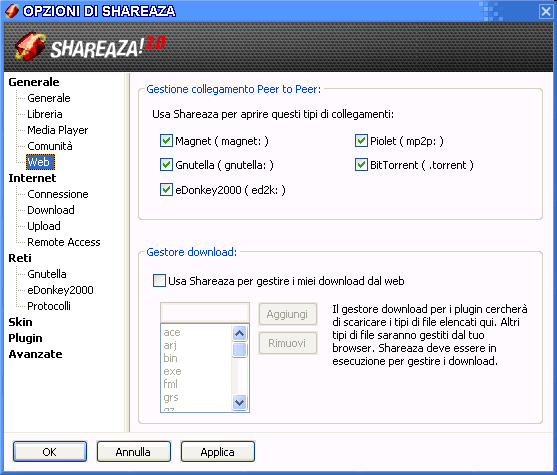Open the Upload settings page

[44, 226]
